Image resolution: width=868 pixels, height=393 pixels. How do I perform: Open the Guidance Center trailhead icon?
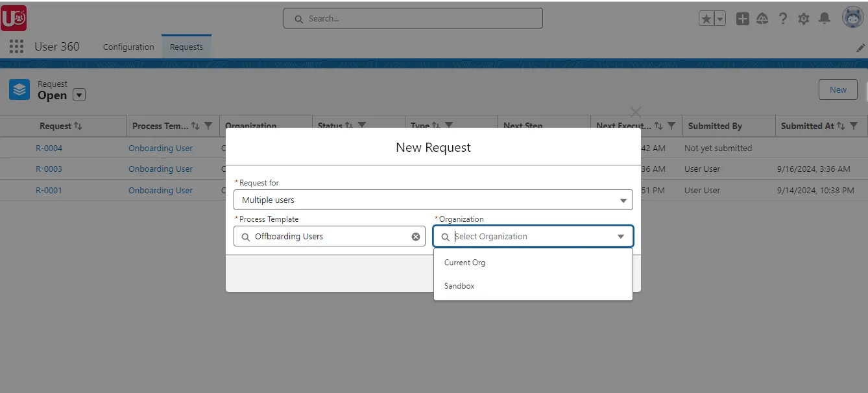point(762,18)
